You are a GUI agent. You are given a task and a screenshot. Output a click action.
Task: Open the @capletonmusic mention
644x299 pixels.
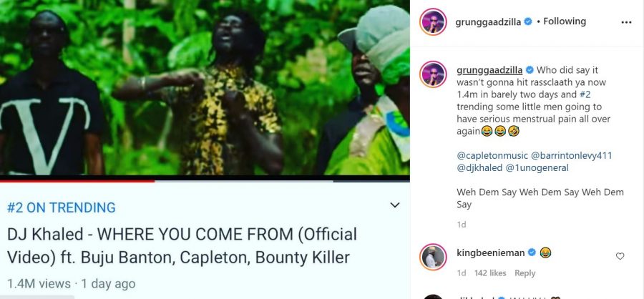click(492, 156)
